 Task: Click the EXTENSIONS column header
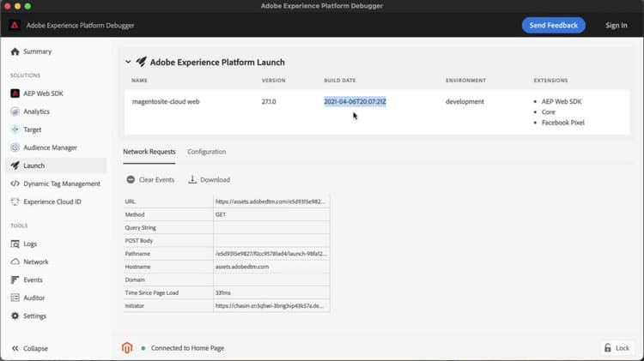click(550, 81)
